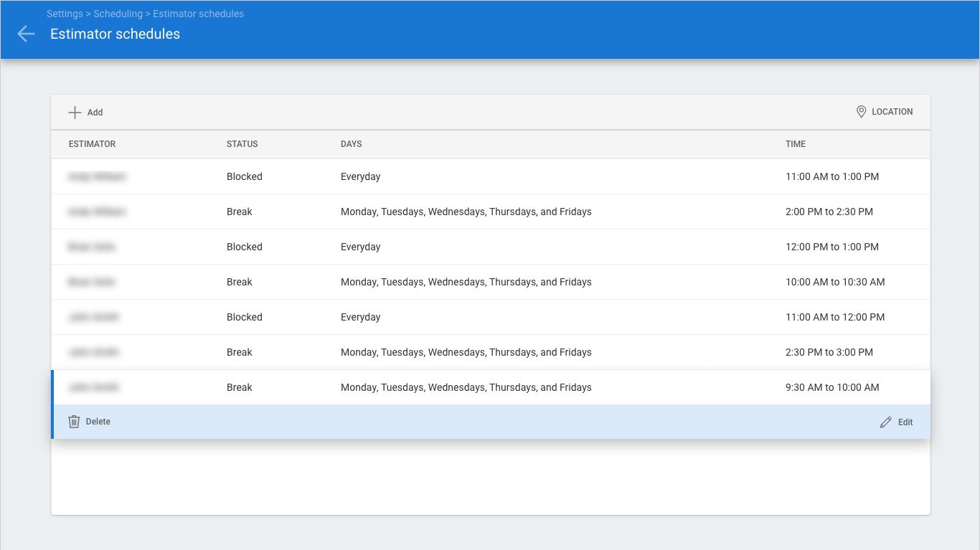Click Break status in 10:00 AM to 10:30 AM row
Viewport: 980px width, 550px height.
[240, 282]
